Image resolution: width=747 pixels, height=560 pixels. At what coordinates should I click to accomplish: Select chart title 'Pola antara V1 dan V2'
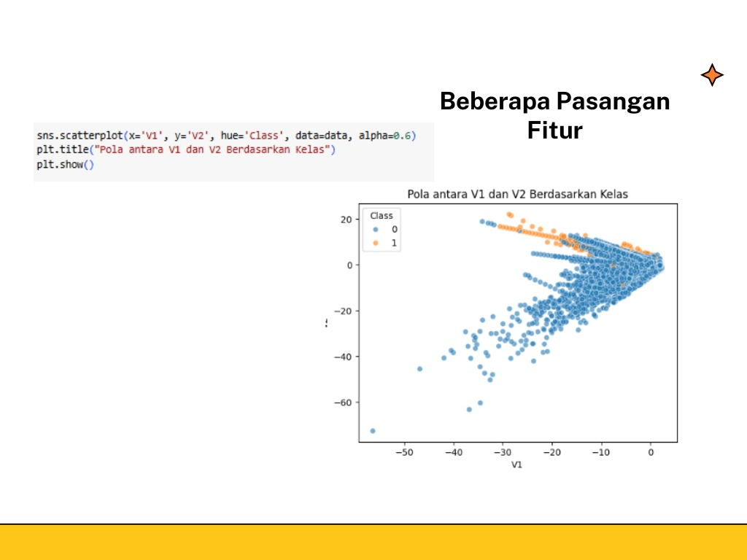pyautogui.click(x=517, y=194)
